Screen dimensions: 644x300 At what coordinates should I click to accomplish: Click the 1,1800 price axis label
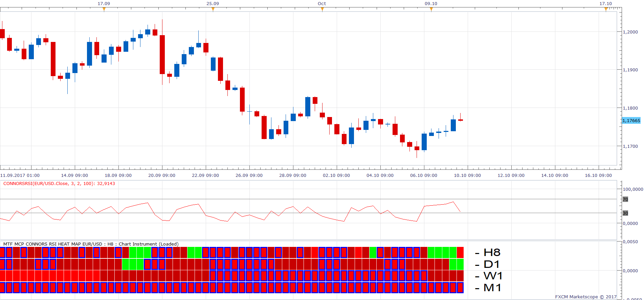pos(630,108)
